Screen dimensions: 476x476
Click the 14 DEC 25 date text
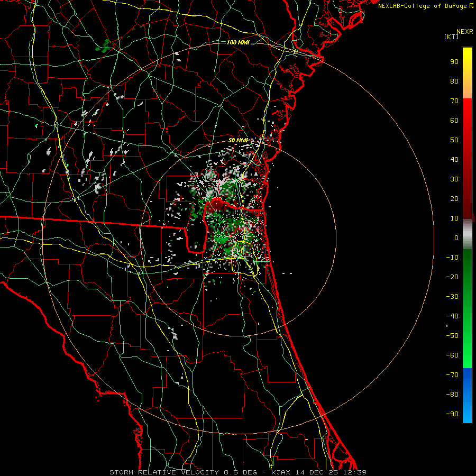(317, 472)
